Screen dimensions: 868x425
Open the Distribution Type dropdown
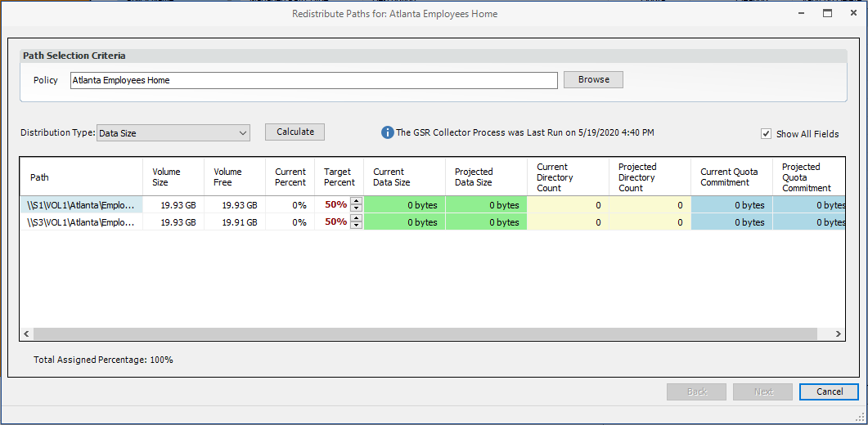pos(173,132)
